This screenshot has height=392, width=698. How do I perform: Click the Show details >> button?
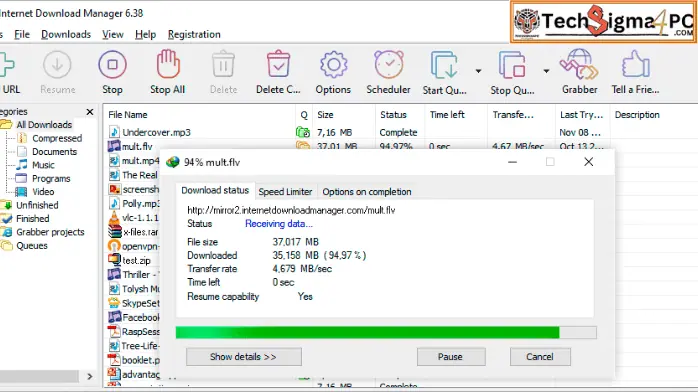(243, 357)
